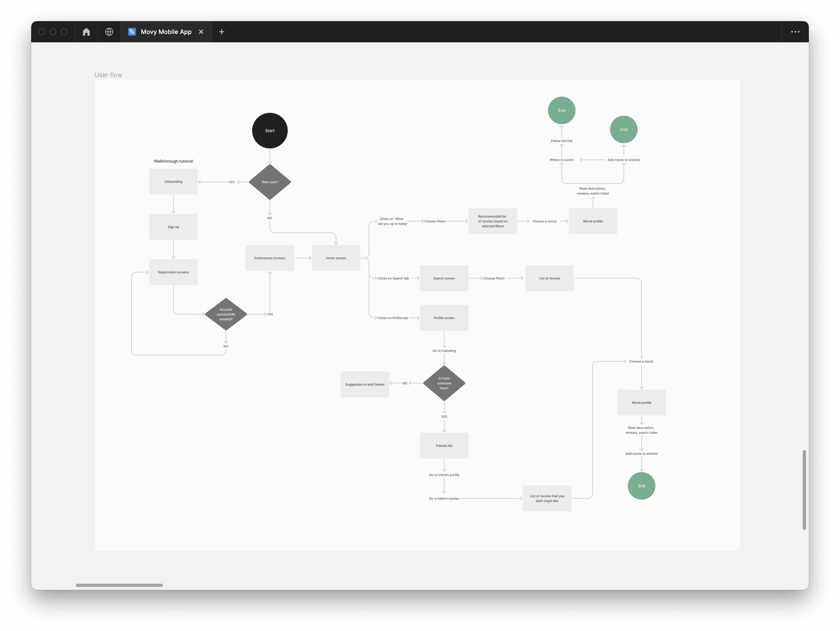The image size is (840, 631).
Task: Open the three-dots overflow menu
Action: coord(795,32)
